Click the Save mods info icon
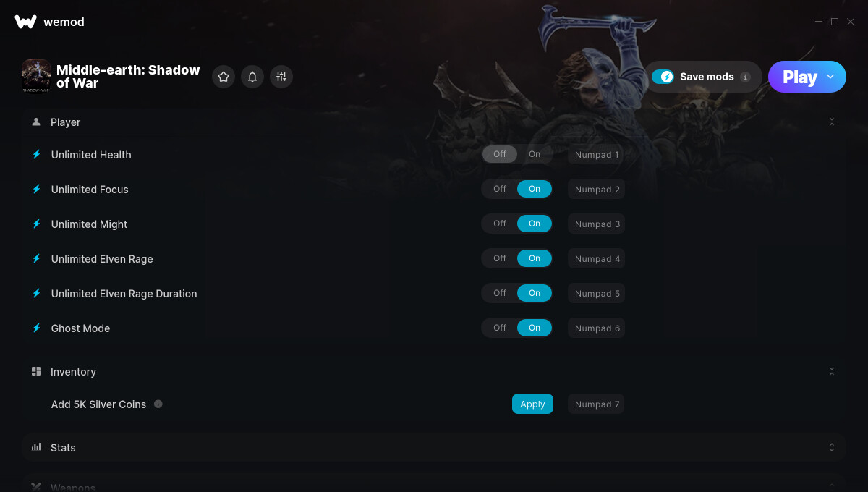This screenshot has height=492, width=868. coord(745,77)
